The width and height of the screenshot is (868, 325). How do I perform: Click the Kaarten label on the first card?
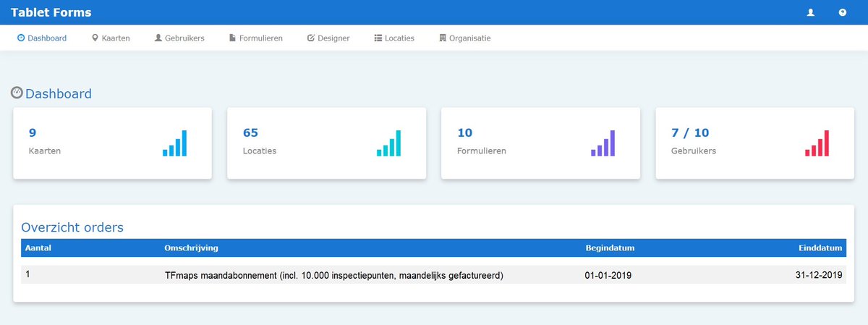[45, 151]
